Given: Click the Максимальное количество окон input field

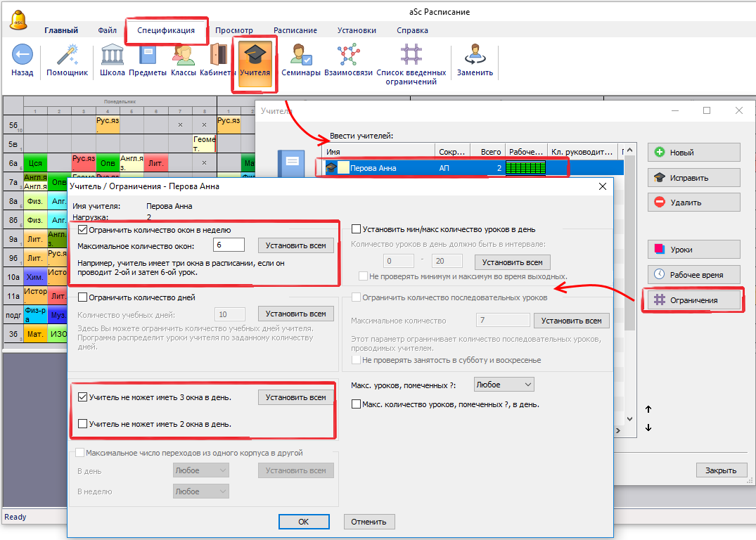Looking at the screenshot, I should (229, 245).
